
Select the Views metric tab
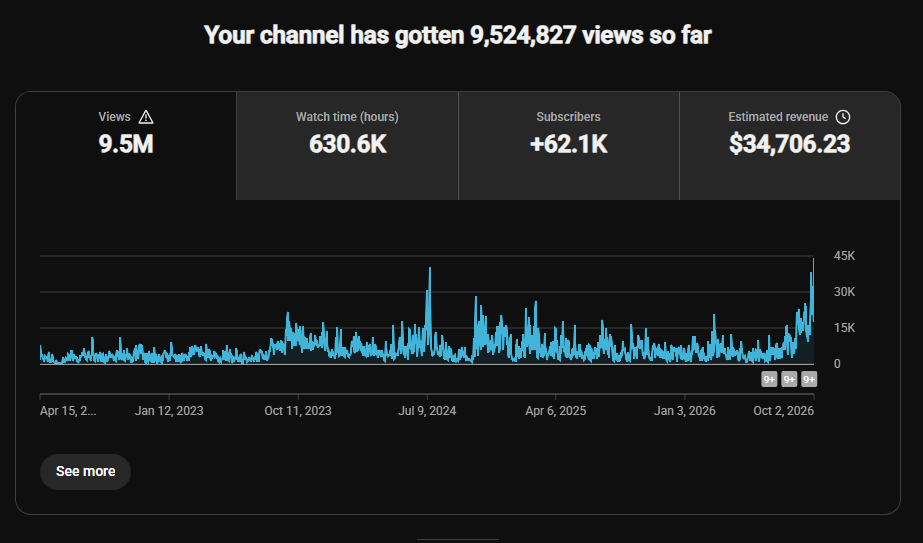point(126,146)
